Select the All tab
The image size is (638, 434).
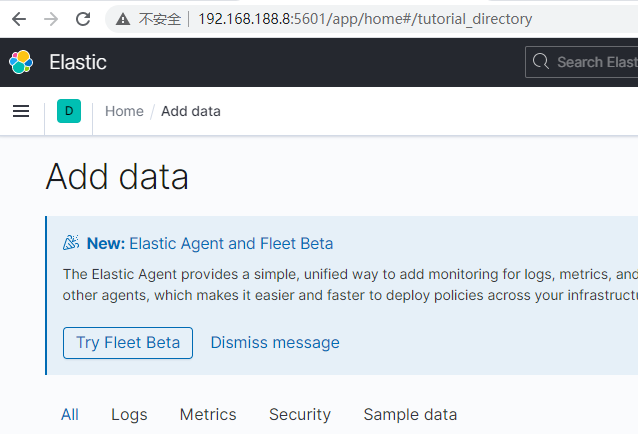(69, 414)
